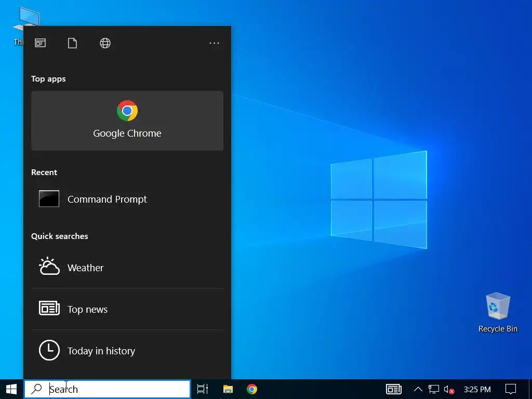532x399 pixels.
Task: Launch Chrome from the taskbar
Action: 252,389
